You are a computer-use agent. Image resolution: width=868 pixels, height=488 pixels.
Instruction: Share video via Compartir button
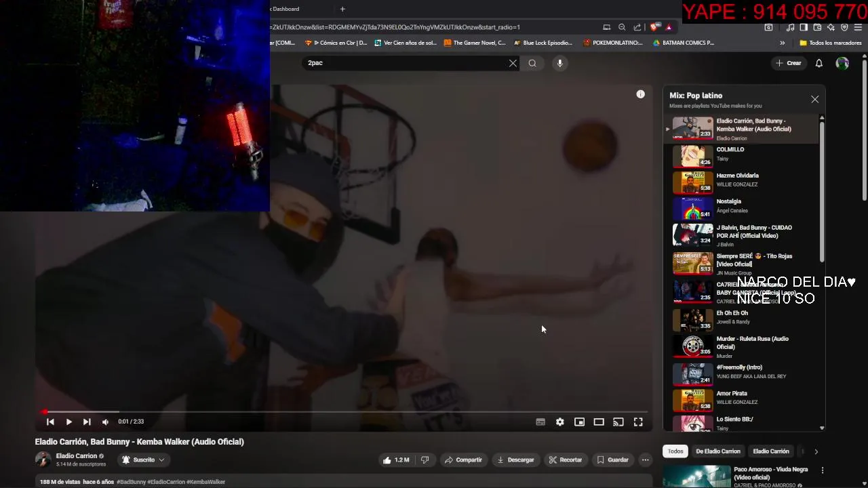click(463, 460)
